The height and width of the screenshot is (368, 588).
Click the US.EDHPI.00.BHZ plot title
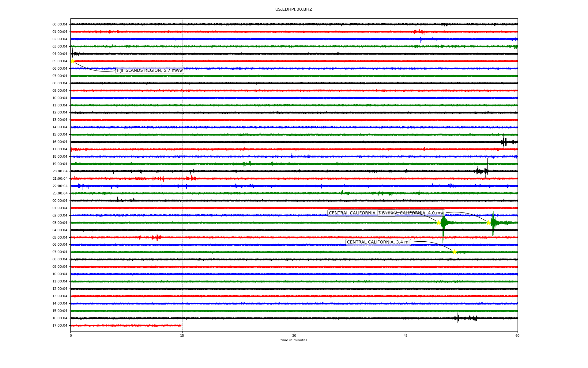(293, 10)
